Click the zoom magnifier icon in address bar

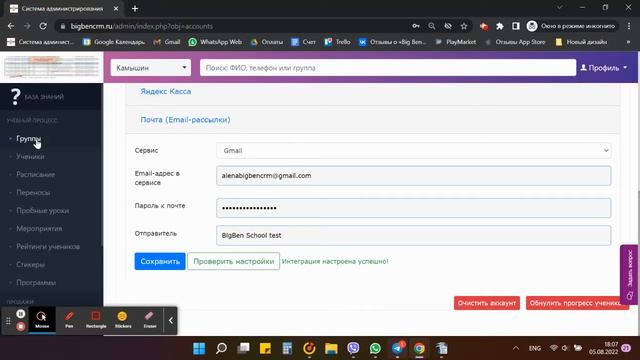tap(432, 26)
